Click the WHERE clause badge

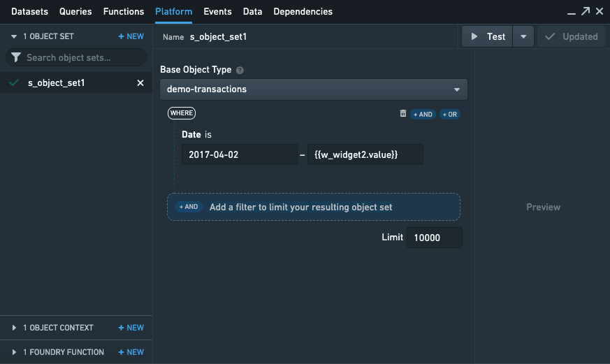182,113
